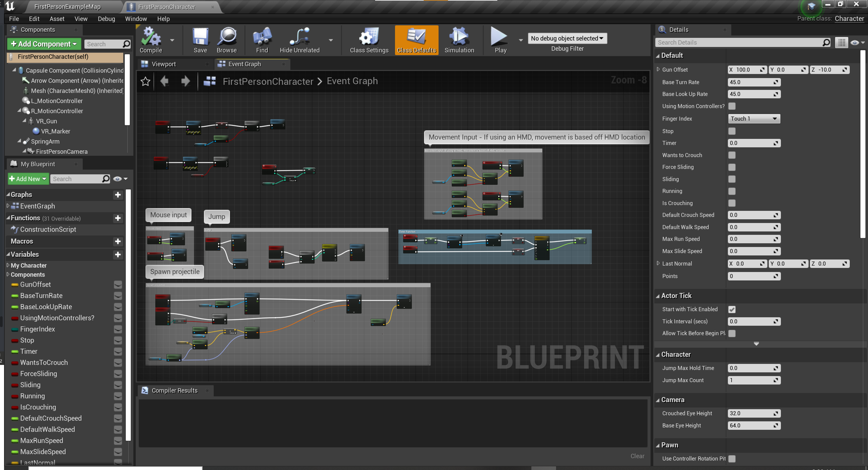Screen dimensions: 868x470
Task: Expand Last Normal vector property
Action: pos(658,264)
